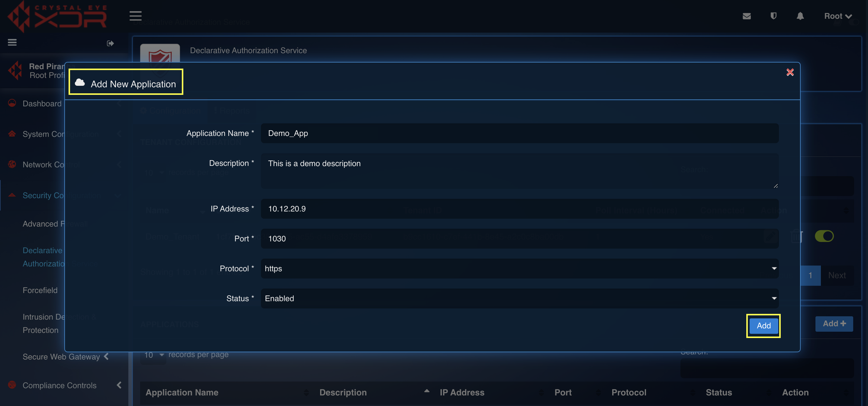The height and width of the screenshot is (406, 868).
Task: Click the Crystal Eye XDR logo
Action: 57,17
